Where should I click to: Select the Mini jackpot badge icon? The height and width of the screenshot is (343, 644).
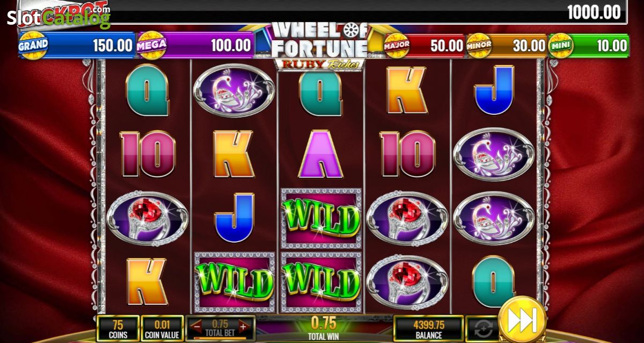coord(561,45)
